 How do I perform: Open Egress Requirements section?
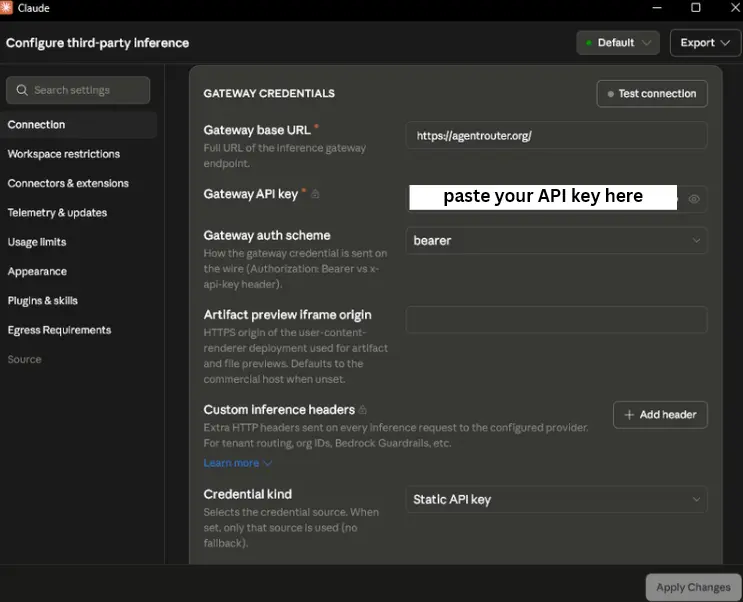(x=59, y=330)
